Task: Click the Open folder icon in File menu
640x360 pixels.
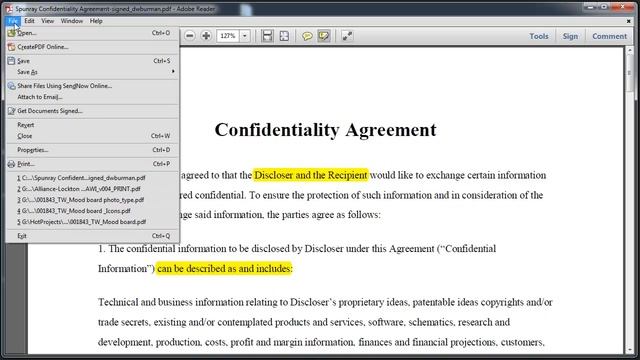Action: pos(11,33)
